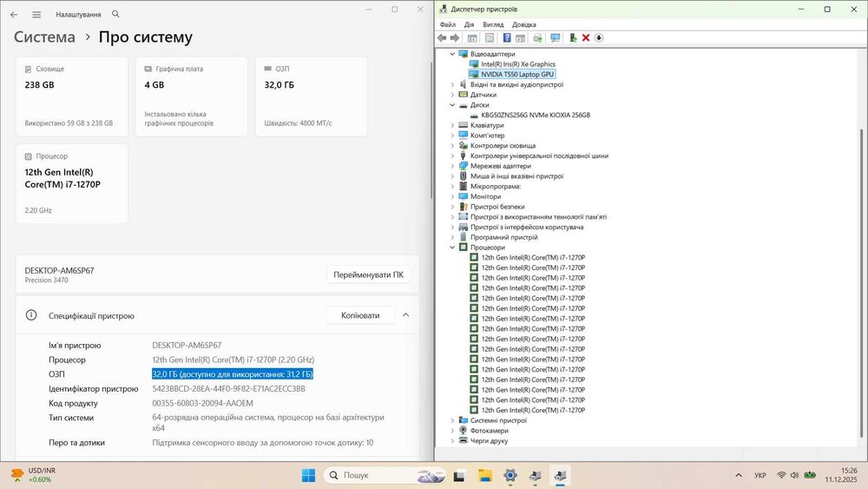The width and height of the screenshot is (868, 489).
Task: Open the Графічна плата 4 GB card
Action: (192, 96)
